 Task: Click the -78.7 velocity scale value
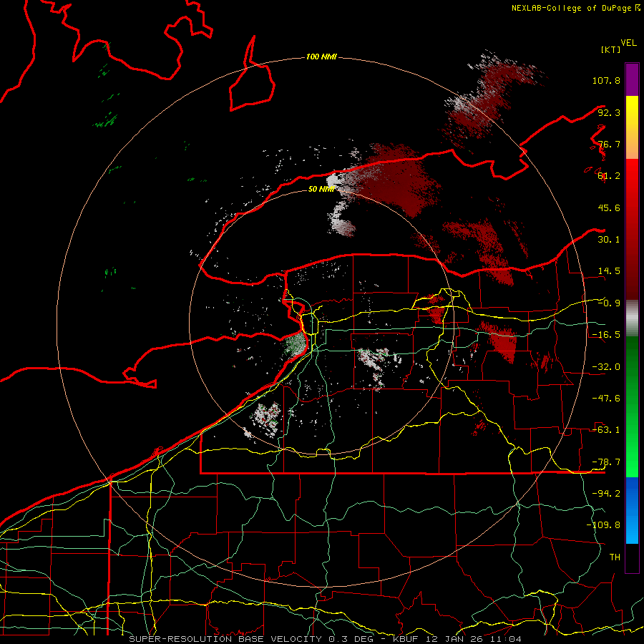pos(606,462)
